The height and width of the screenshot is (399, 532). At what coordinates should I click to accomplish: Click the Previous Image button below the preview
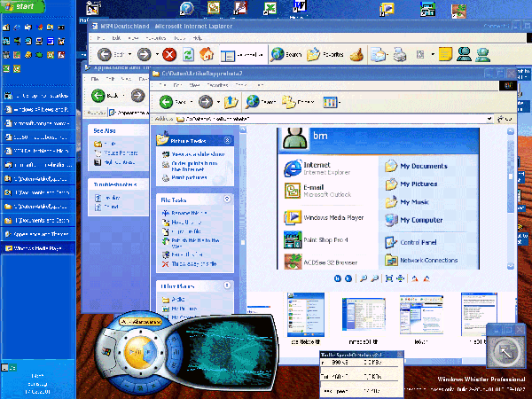pyautogui.click(x=338, y=278)
